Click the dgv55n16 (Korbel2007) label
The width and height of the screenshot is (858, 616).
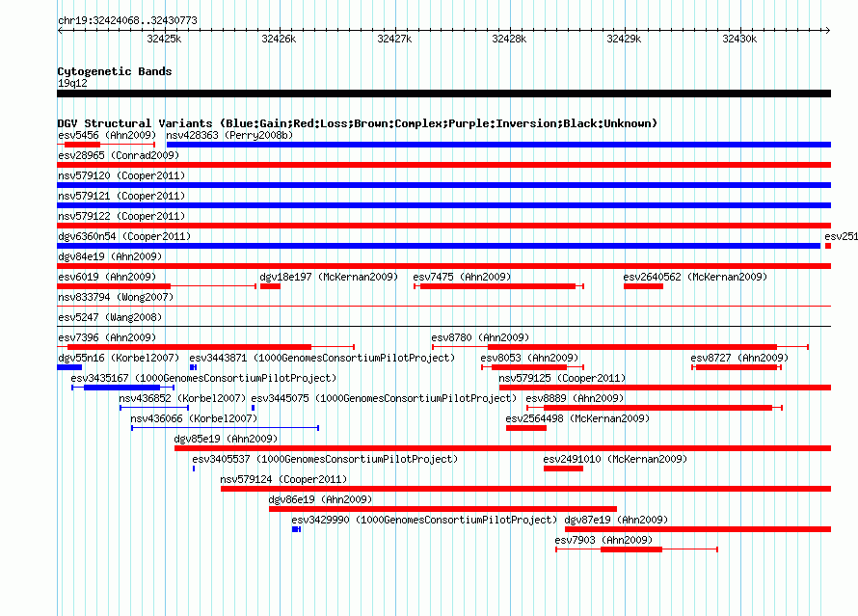pyautogui.click(x=119, y=358)
